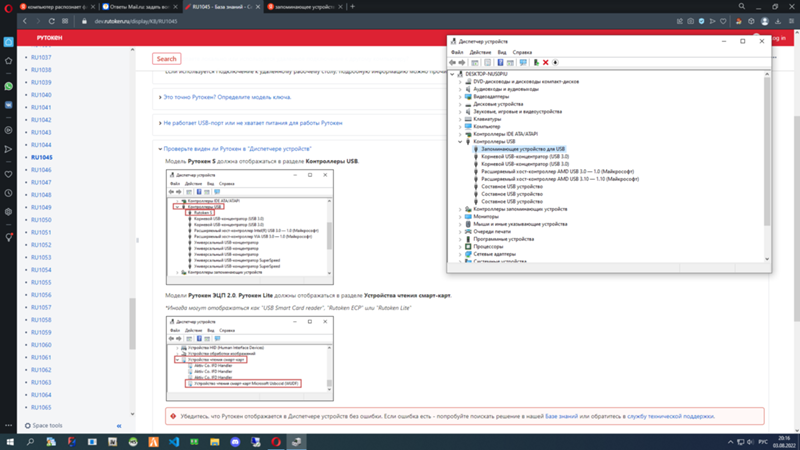Click Device Manager vertical scrollbar
This screenshot has height=450, width=800.
click(767, 153)
